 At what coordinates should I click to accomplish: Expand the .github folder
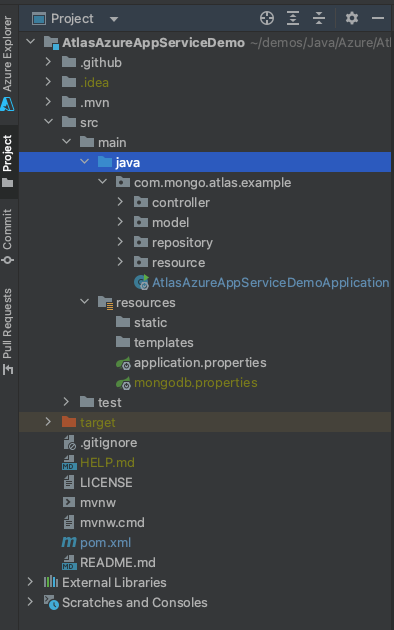coord(48,62)
